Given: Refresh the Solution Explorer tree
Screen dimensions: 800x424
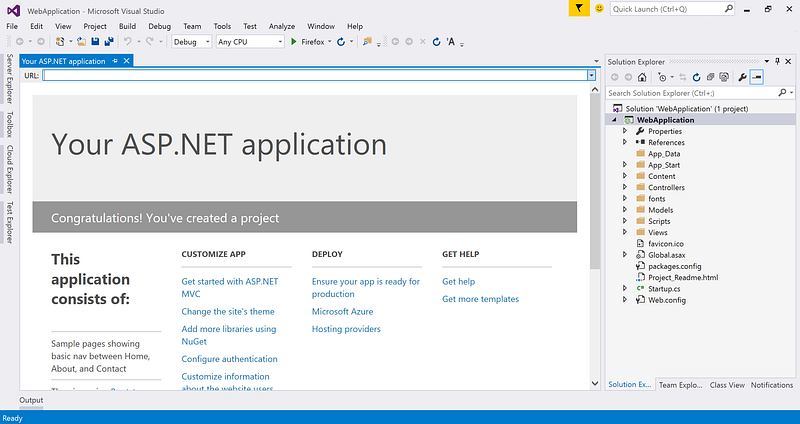Looking at the screenshot, I should 696,78.
